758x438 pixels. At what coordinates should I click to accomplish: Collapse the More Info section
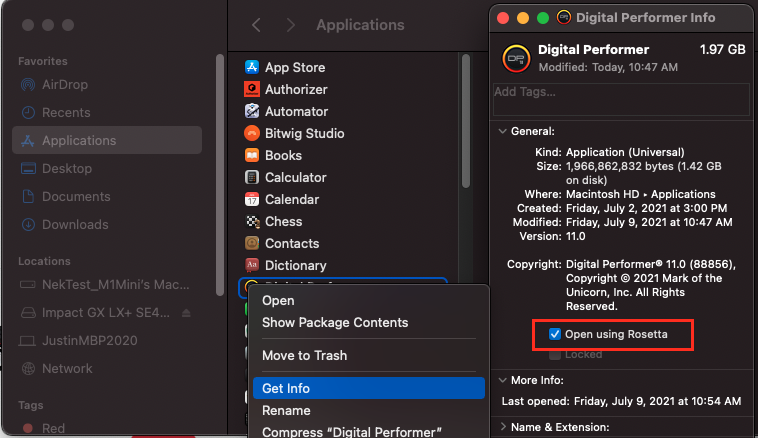[x=501, y=380]
